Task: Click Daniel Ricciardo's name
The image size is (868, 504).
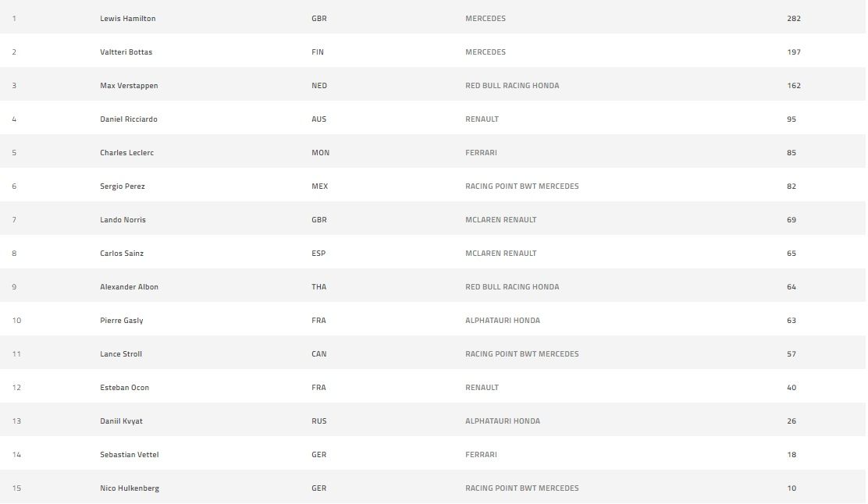Action: pyautogui.click(x=129, y=119)
